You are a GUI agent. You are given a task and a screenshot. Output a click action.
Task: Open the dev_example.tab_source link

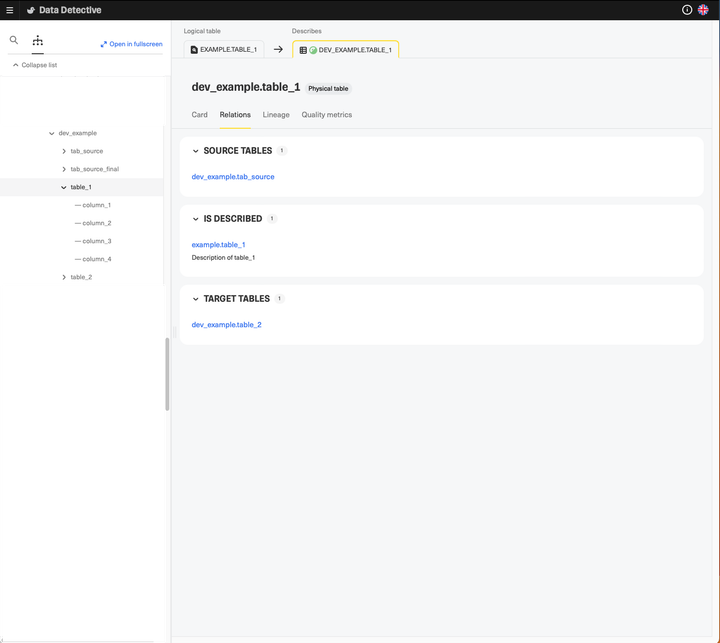click(x=233, y=177)
